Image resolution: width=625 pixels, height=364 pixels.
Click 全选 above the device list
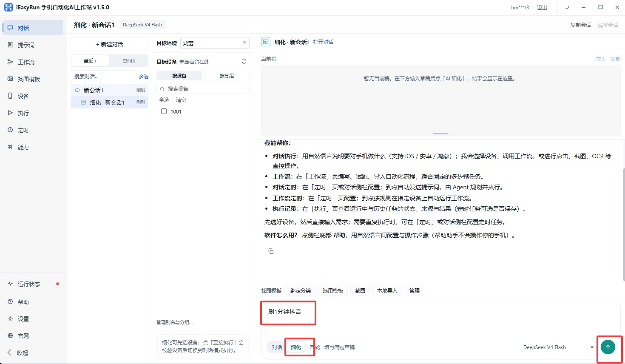[x=164, y=100]
